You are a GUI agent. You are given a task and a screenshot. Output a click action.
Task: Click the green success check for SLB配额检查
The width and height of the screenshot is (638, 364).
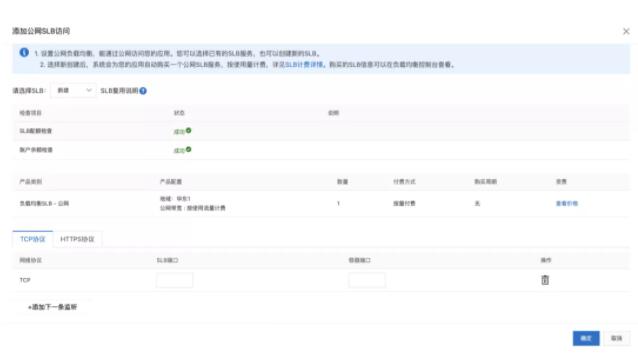pos(188,131)
